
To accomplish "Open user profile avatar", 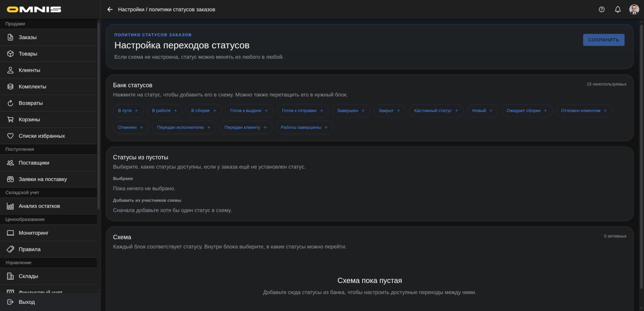I will click(x=634, y=9).
